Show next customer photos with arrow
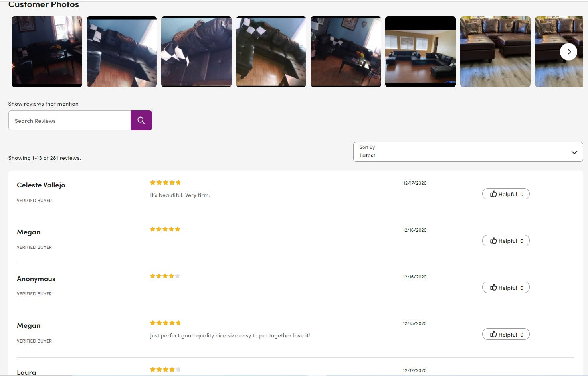 568,52
